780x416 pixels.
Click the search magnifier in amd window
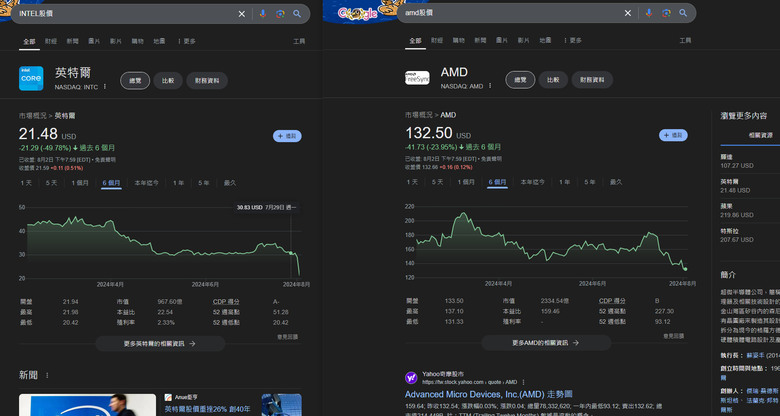click(x=683, y=13)
